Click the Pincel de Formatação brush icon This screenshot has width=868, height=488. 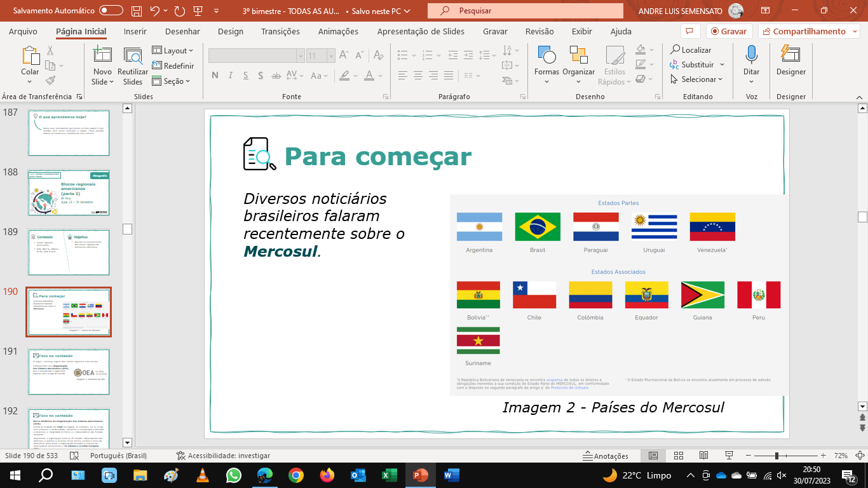pos(50,80)
